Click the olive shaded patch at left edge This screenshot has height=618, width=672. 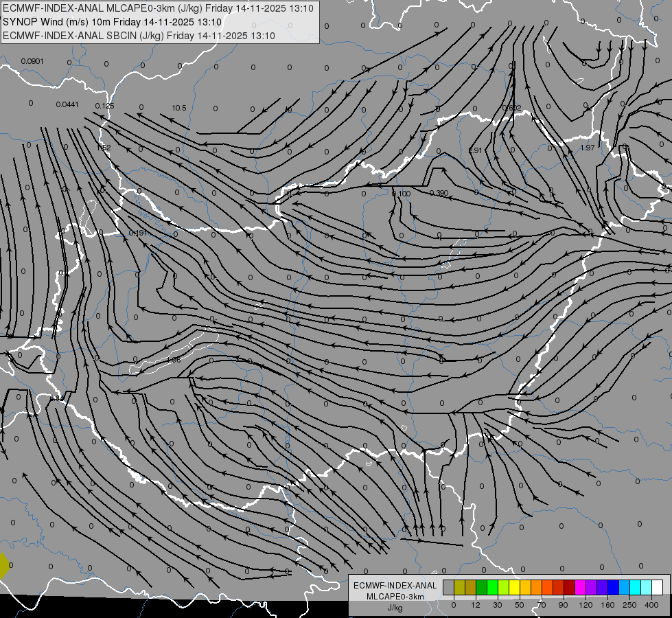coord(3,566)
